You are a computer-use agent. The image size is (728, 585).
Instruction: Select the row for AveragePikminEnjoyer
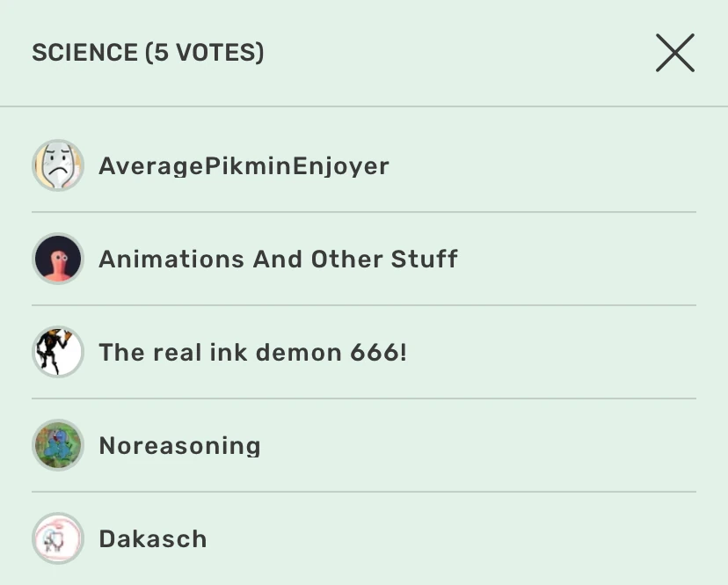click(364, 165)
